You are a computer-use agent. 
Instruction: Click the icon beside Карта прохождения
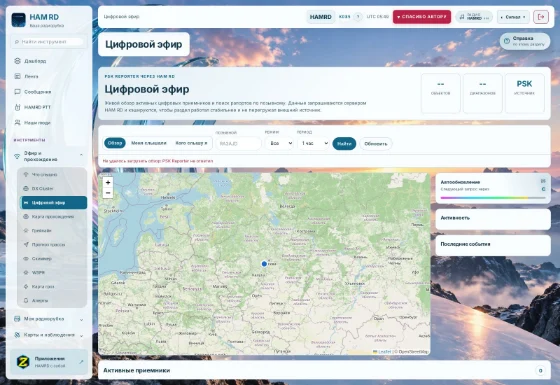[x=26, y=216]
